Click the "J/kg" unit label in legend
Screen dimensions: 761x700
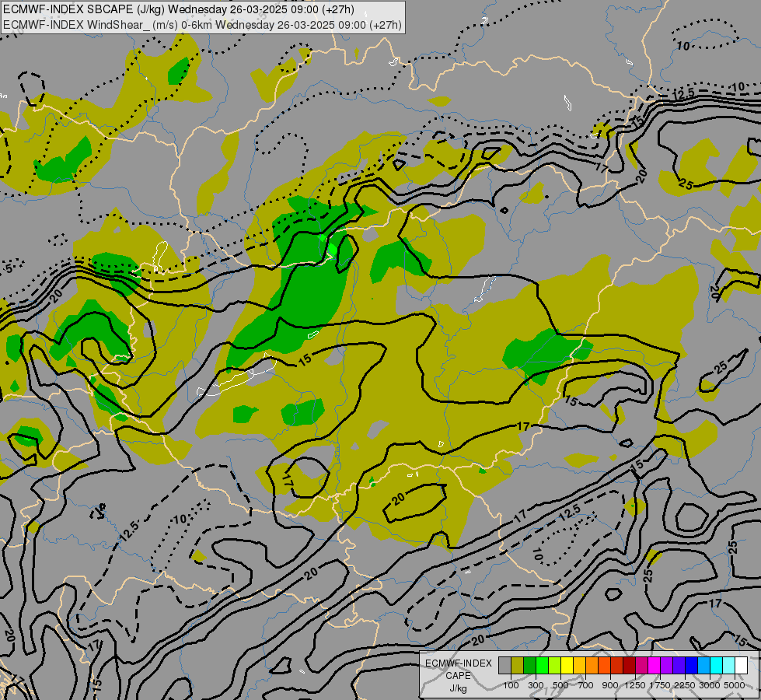click(458, 689)
